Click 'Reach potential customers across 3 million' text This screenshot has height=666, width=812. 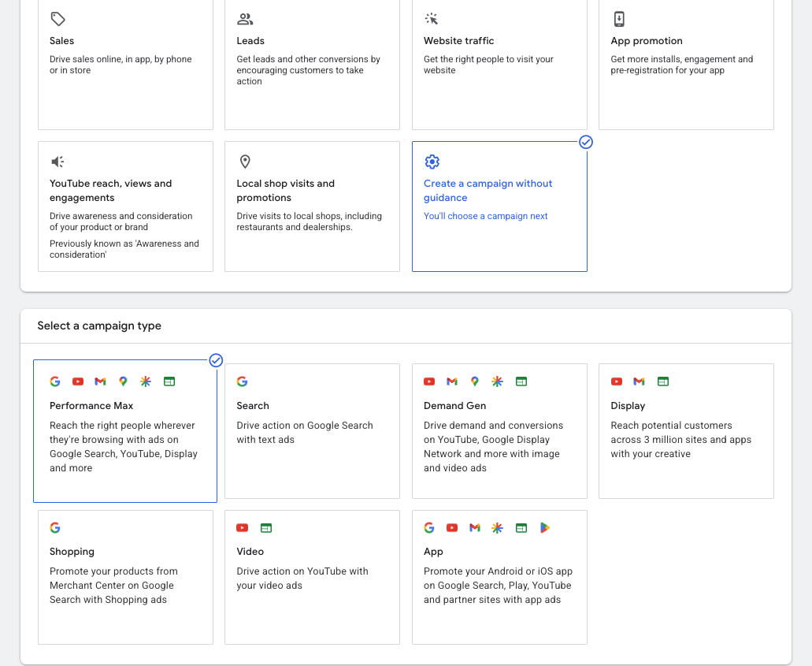pyautogui.click(x=680, y=439)
